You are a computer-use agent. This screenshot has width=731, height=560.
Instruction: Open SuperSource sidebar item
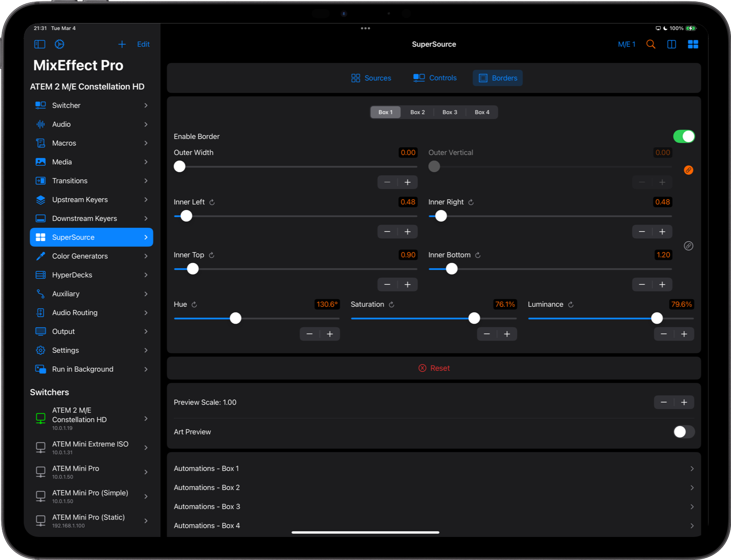(92, 237)
